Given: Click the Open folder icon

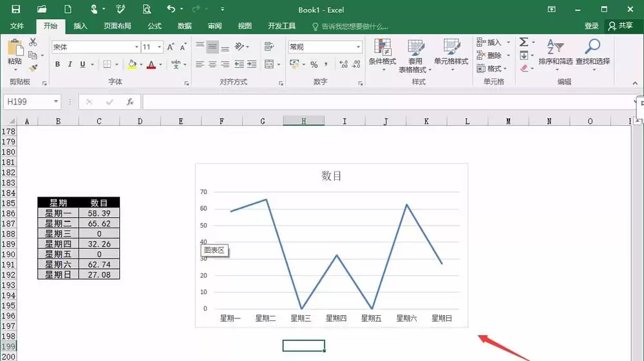Looking at the screenshot, I should point(41,9).
